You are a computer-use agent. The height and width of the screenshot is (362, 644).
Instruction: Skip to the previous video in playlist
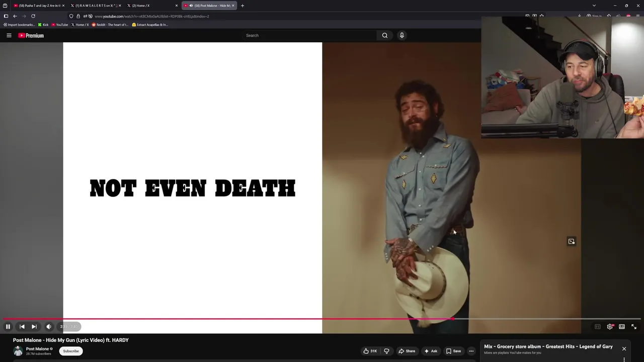point(22,327)
